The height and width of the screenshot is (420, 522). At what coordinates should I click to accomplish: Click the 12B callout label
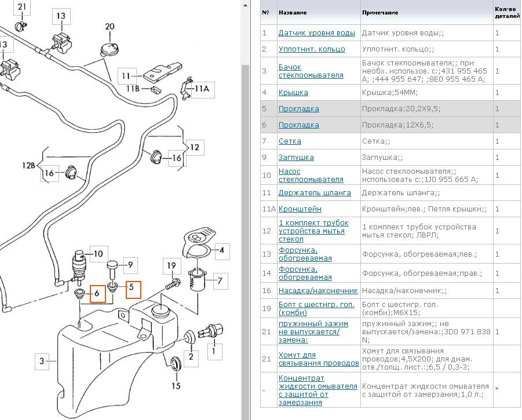pos(29,166)
